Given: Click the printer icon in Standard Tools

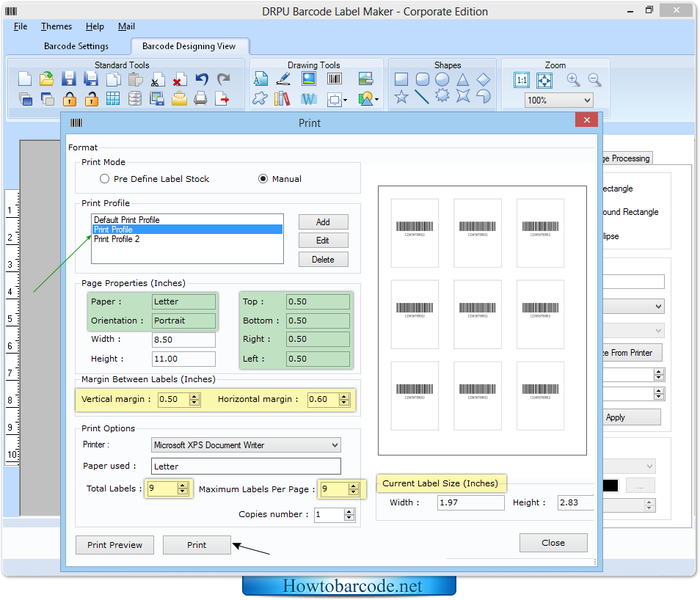Looking at the screenshot, I should coord(200,98).
